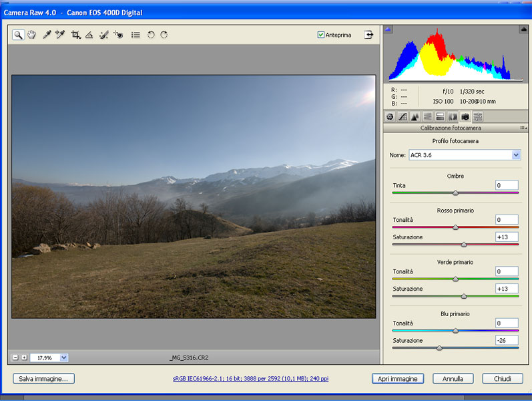Toggle the Anteprima preview checkbox
532x401 pixels.
click(321, 35)
